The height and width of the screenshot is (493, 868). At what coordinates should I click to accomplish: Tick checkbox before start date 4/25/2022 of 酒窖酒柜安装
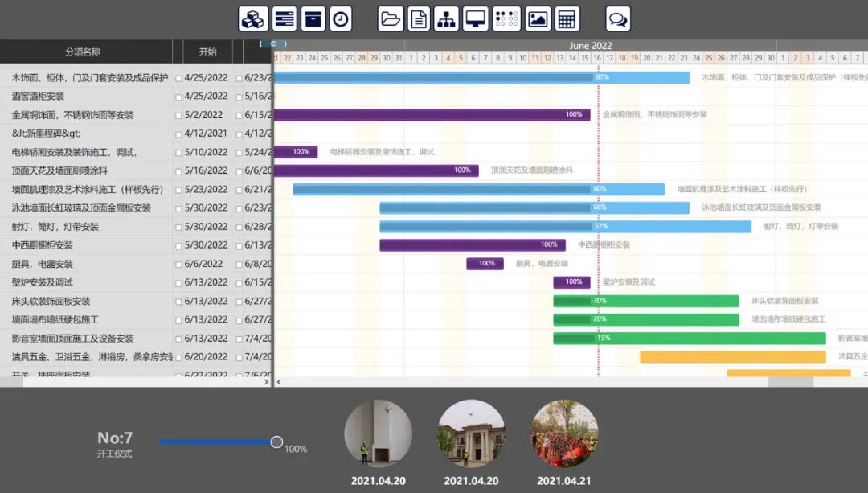click(x=178, y=97)
